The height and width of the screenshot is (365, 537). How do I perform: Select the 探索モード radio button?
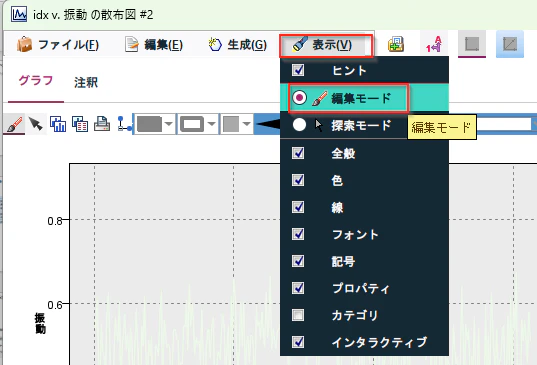(x=299, y=125)
